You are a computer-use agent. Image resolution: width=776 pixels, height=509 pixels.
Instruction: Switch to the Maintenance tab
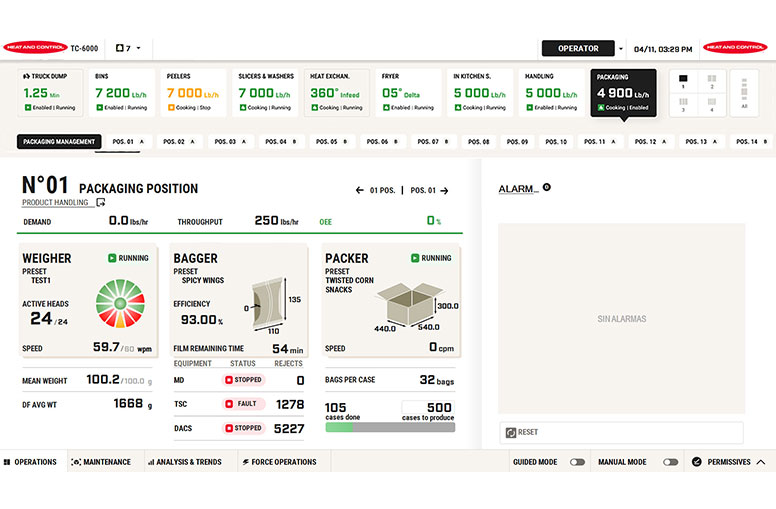[x=101, y=461]
